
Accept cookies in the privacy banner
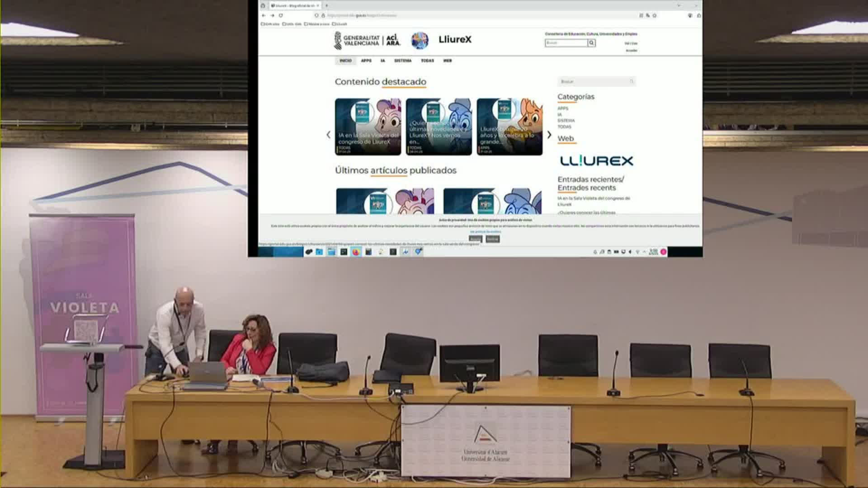[x=476, y=239]
